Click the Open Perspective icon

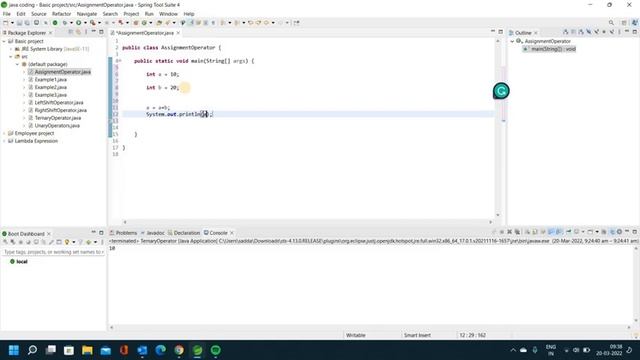click(624, 23)
